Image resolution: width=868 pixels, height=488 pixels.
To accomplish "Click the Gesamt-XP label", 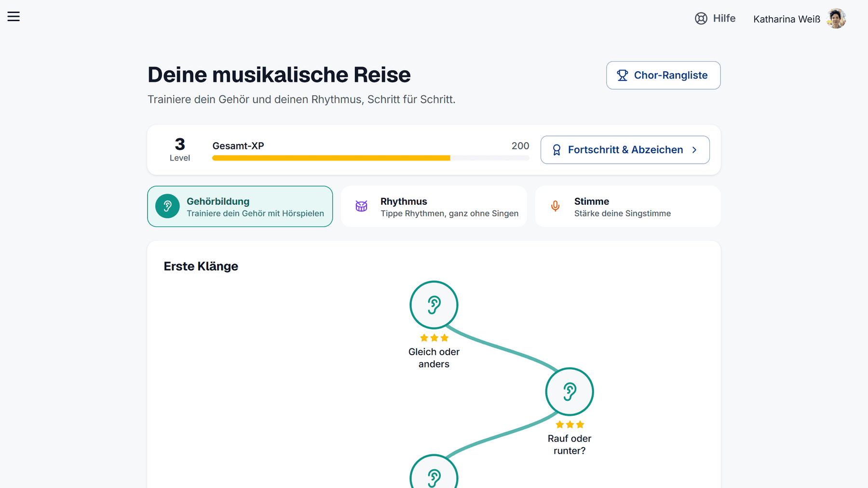I will pos(238,146).
